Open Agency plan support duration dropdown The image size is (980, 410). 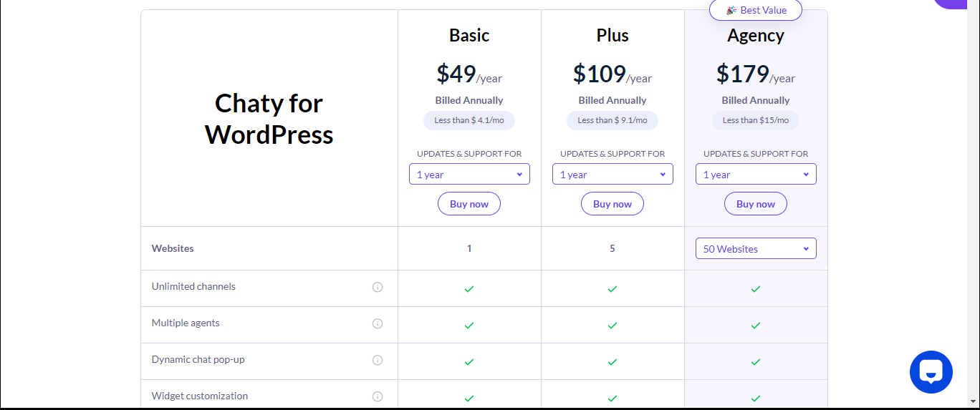[756, 174]
